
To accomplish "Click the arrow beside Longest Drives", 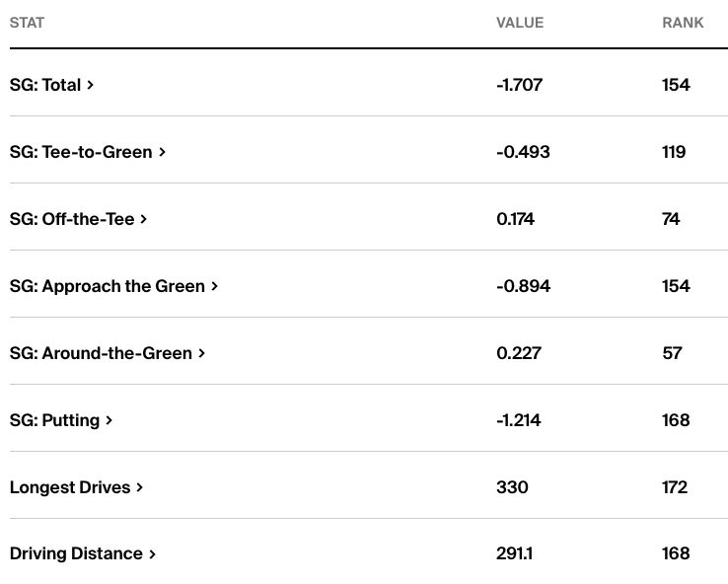I will pyautogui.click(x=140, y=487).
